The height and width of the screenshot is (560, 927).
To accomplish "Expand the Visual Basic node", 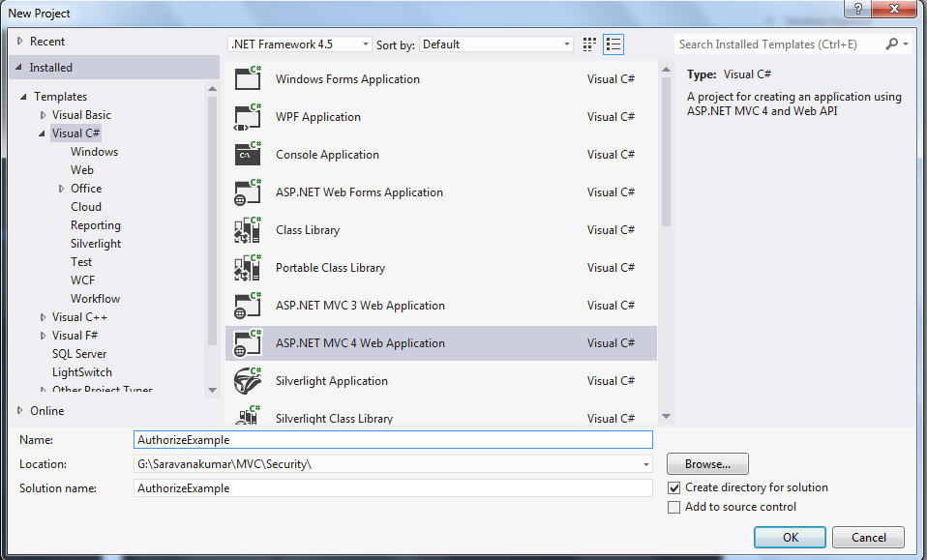I will 43,114.
